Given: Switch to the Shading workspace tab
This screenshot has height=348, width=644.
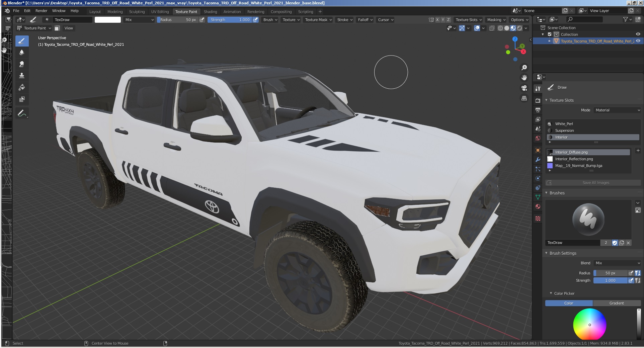Looking at the screenshot, I should 210,12.
